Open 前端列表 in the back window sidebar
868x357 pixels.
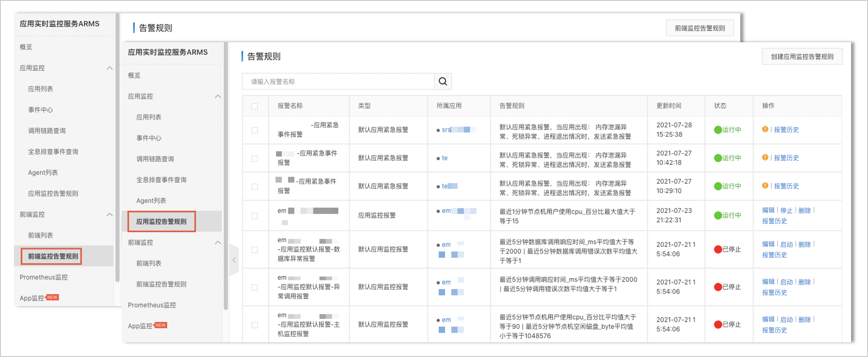[41, 235]
